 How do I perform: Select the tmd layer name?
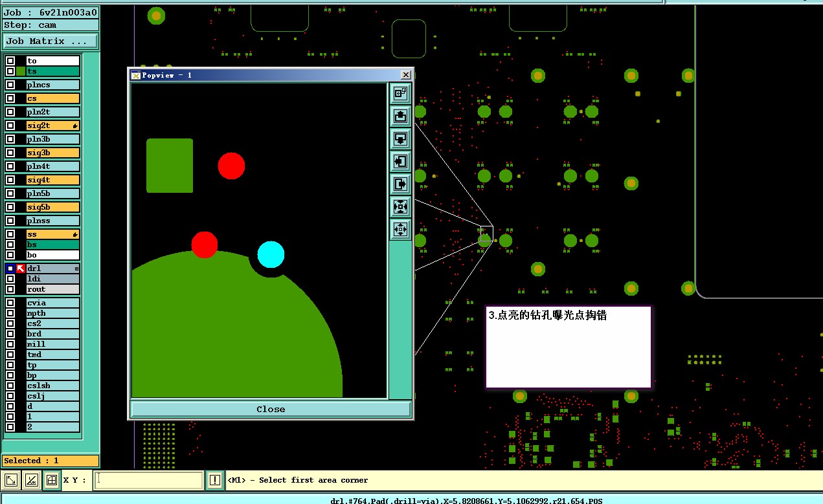click(x=53, y=355)
